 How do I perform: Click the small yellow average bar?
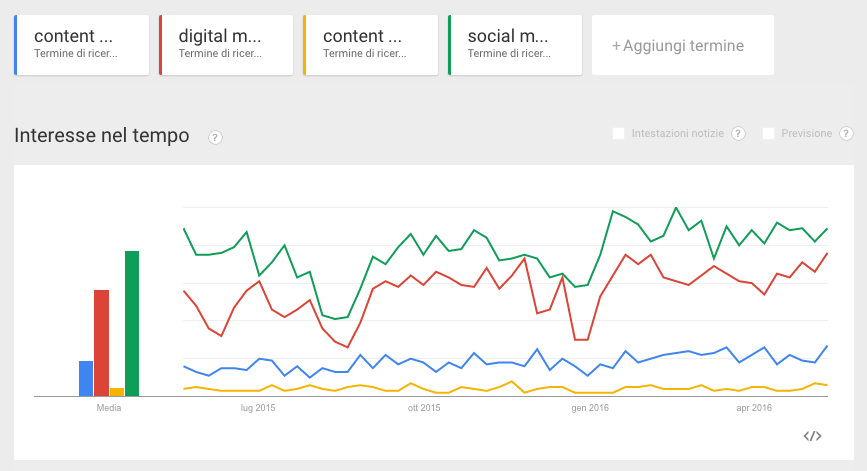tap(117, 392)
